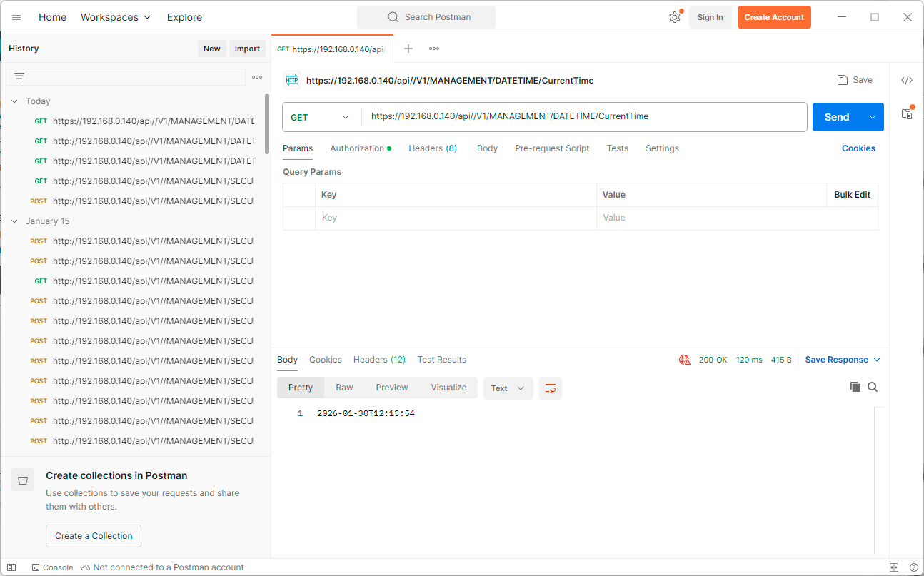This screenshot has width=924, height=576.
Task: Click the Import button
Action: click(247, 49)
